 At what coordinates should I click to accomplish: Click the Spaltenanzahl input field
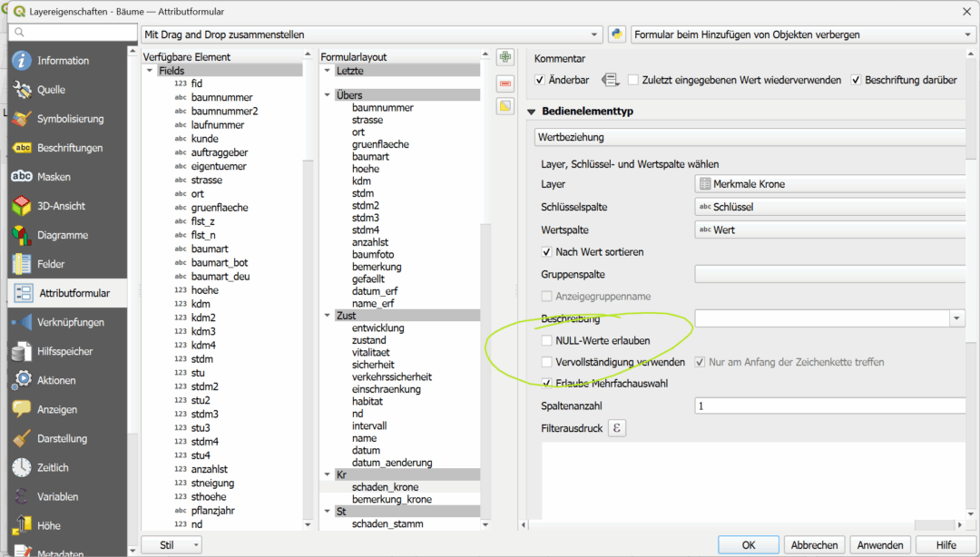pos(826,406)
